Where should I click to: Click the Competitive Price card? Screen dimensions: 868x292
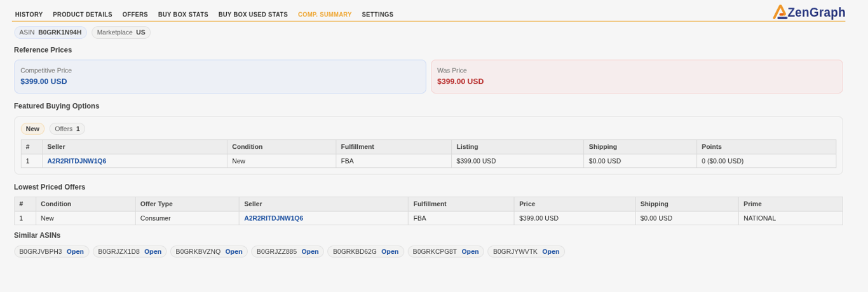(x=220, y=76)
